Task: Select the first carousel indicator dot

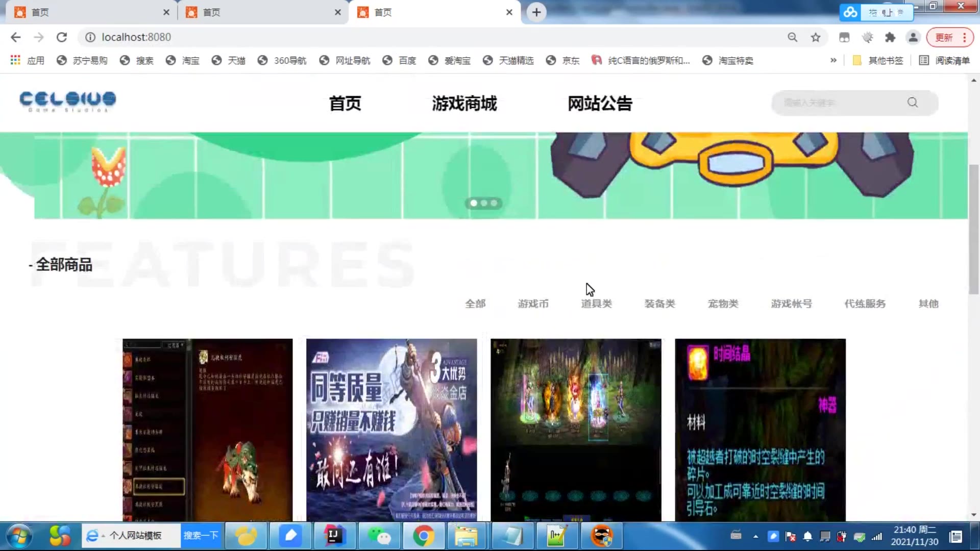Action: (x=474, y=203)
